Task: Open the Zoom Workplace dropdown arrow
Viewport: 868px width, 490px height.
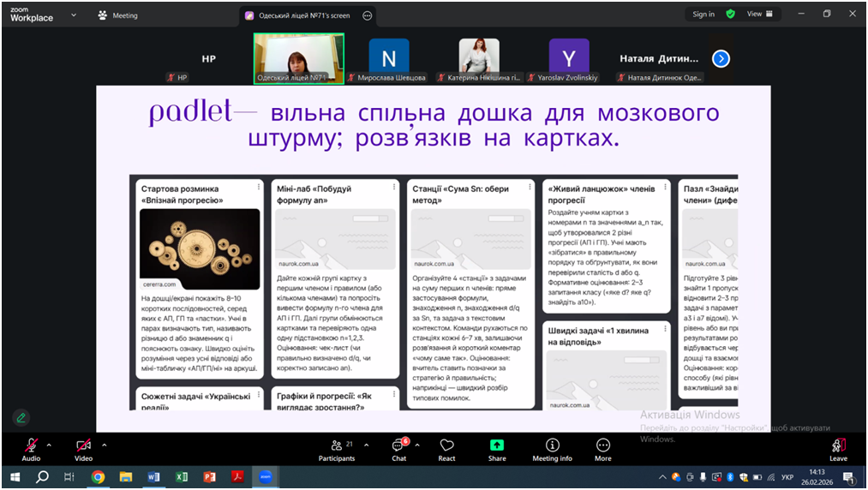Action: click(74, 15)
